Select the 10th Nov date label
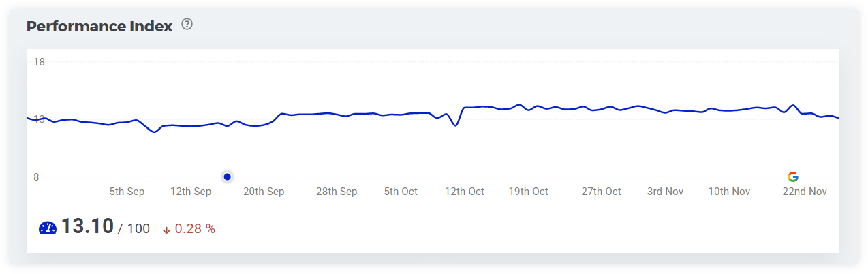The width and height of the screenshot is (868, 274). click(729, 192)
